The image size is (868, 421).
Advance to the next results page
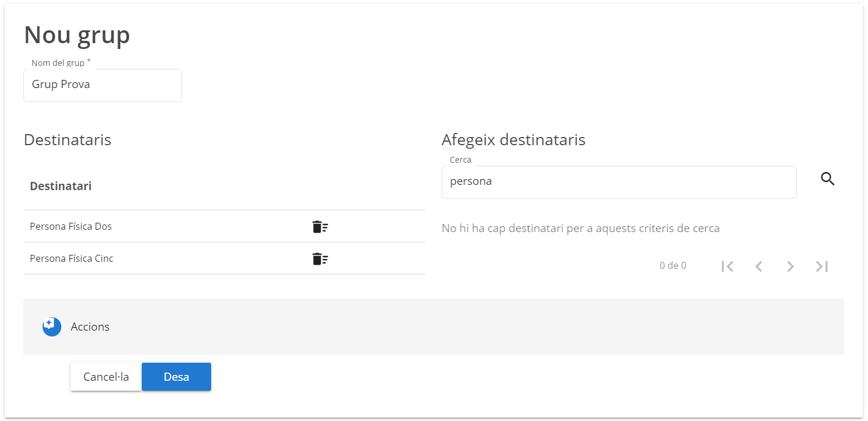[x=790, y=266]
